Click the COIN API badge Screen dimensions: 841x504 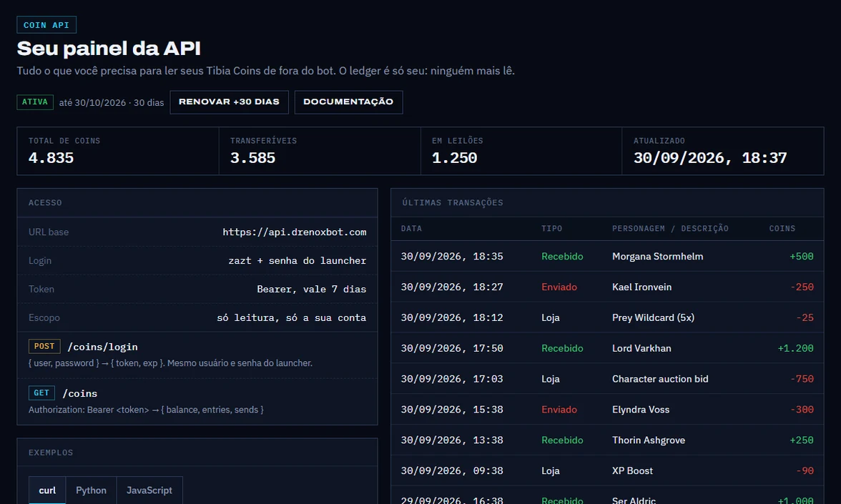(x=46, y=25)
